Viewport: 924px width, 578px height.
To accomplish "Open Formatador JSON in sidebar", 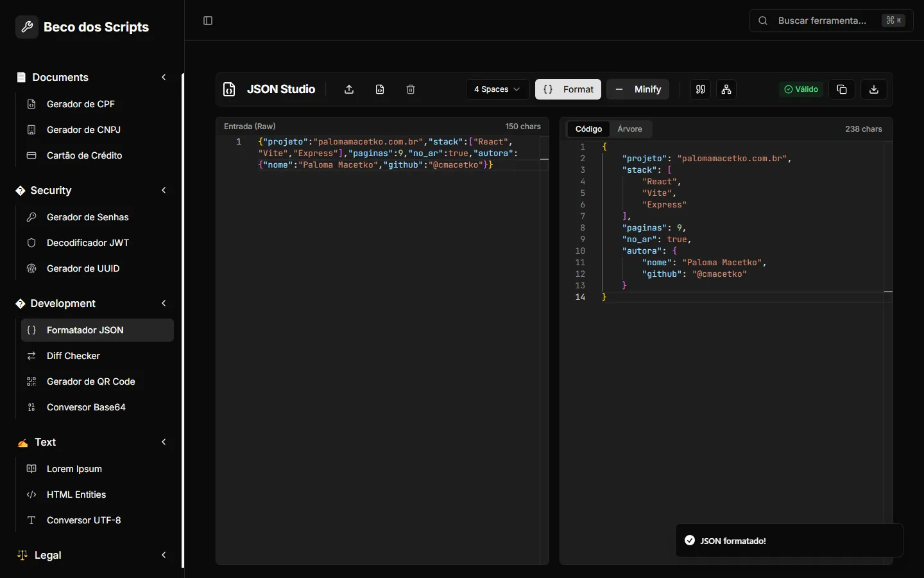I will pyautogui.click(x=98, y=330).
